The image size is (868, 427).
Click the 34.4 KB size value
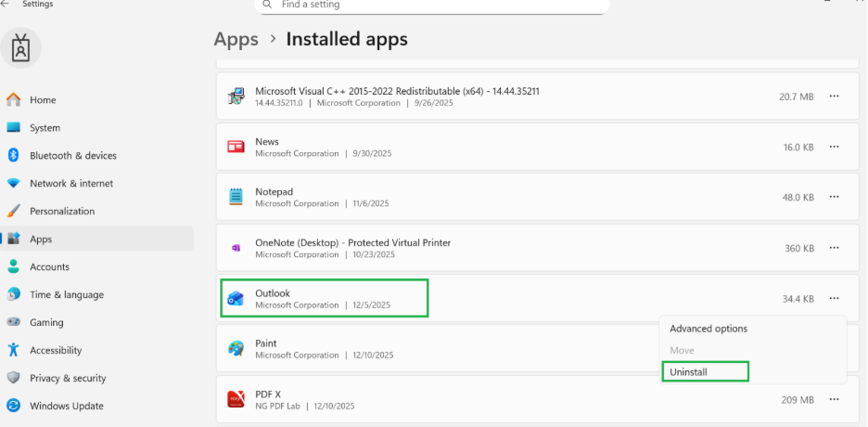click(798, 299)
